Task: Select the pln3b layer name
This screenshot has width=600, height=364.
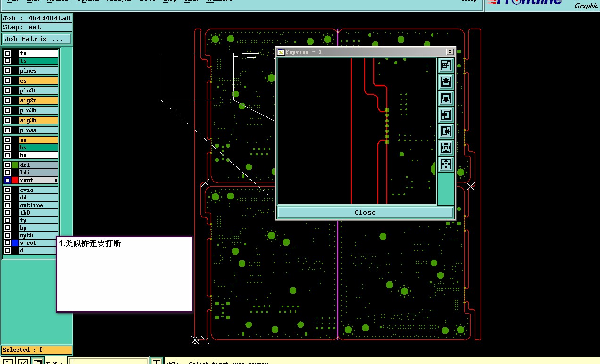Action: pos(39,110)
